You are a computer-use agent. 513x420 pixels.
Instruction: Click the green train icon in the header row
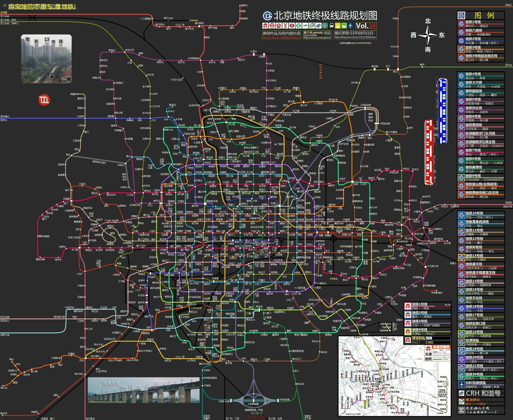pyautogui.click(x=344, y=25)
